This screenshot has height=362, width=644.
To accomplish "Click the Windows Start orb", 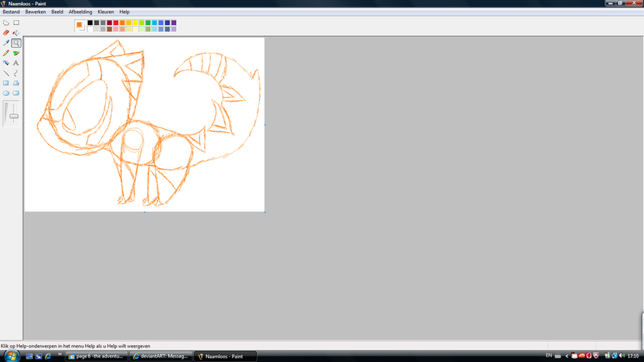I will [11, 356].
